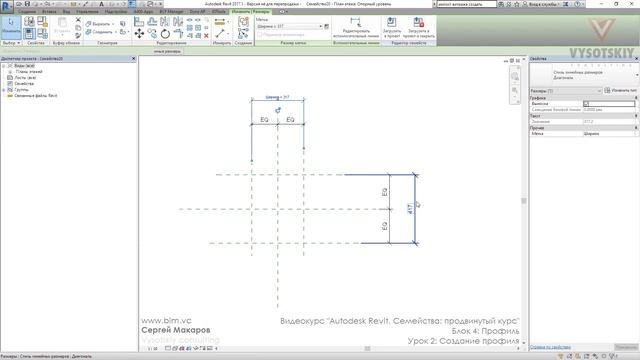This screenshot has height=360, width=640.
Task: Click the 417 vertical dimension value in drawing
Action: click(410, 209)
